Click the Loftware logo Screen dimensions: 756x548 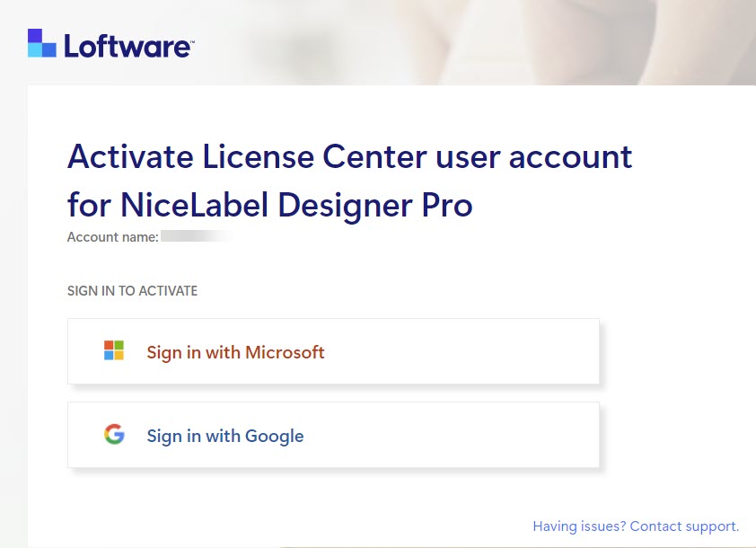coord(111,43)
